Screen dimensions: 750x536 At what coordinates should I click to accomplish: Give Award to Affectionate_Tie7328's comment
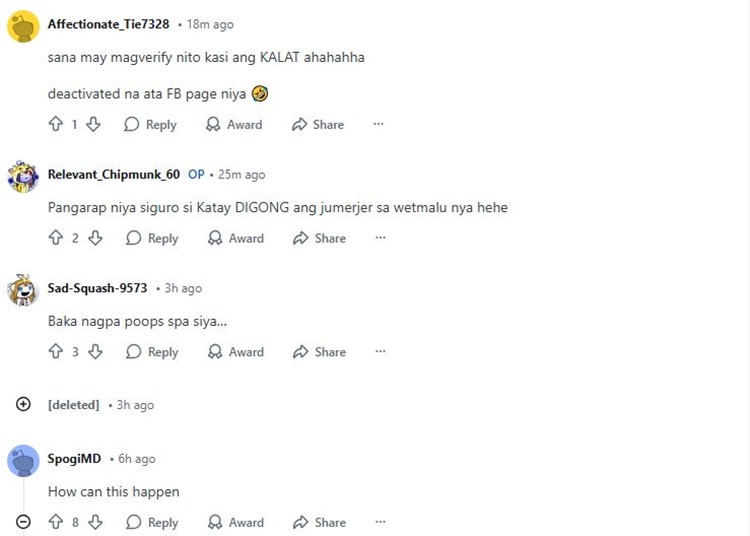(234, 124)
